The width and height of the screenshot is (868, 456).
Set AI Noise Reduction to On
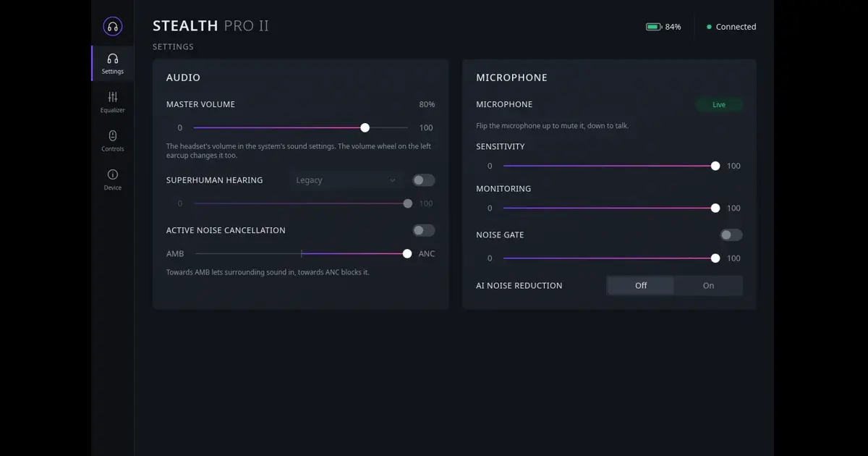pyautogui.click(x=708, y=285)
